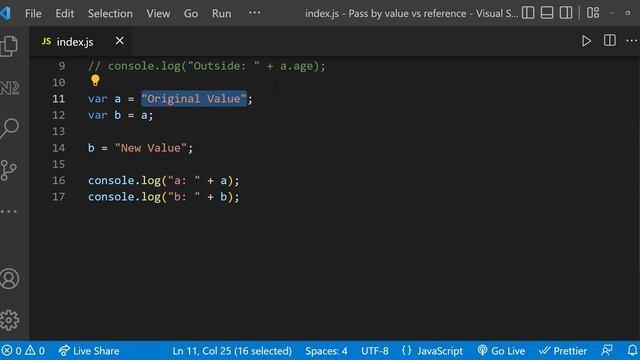This screenshot has height=360, width=640.
Task: Change indentation via Spaces: 4
Action: tap(326, 351)
